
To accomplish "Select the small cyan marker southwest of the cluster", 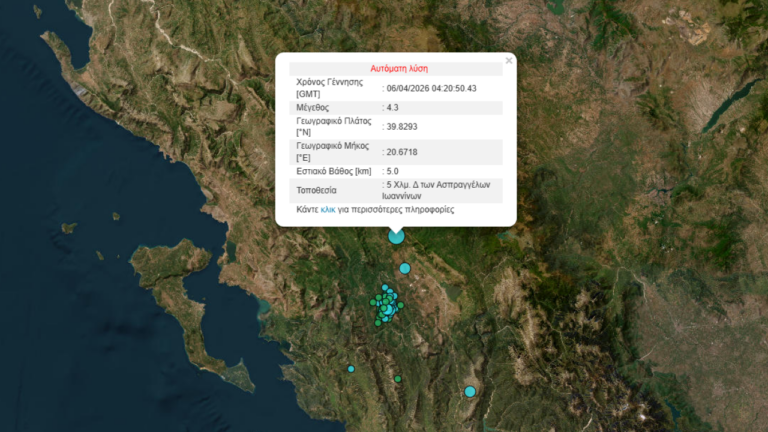I will 351,369.
